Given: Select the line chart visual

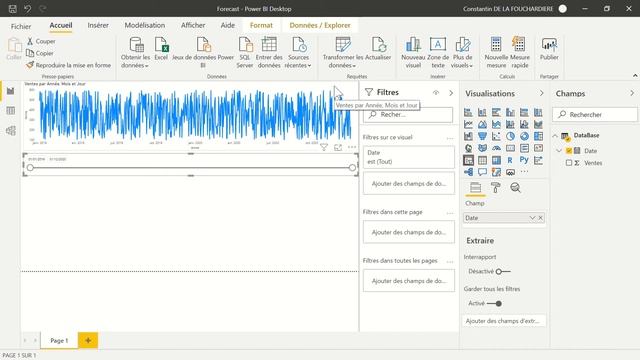Looking at the screenshot, I should (x=468, y=124).
